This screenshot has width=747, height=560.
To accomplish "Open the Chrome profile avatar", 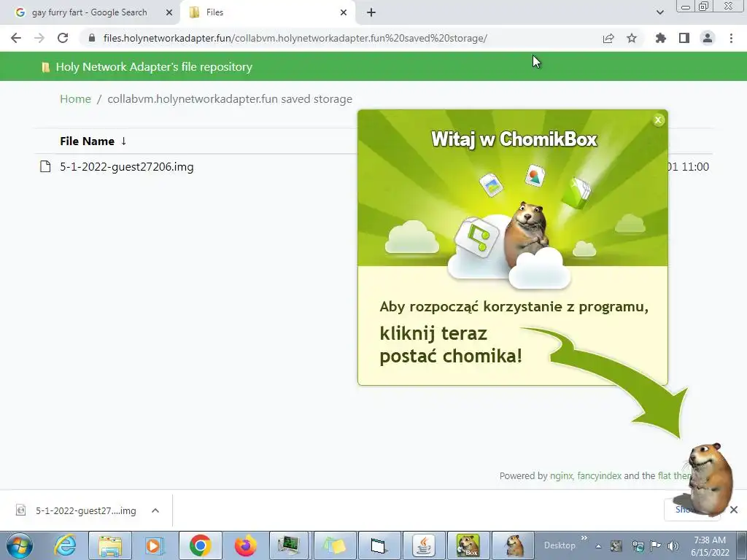I will (x=708, y=38).
